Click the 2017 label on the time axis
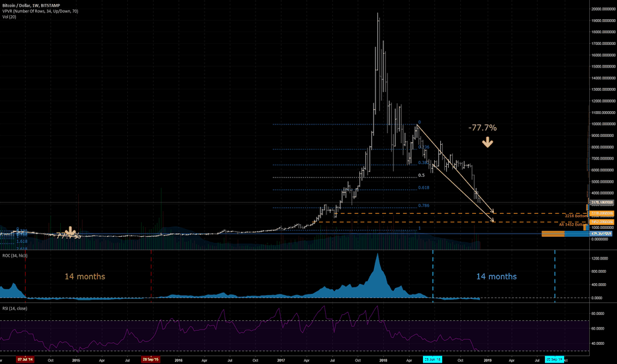The image size is (617, 364). [281, 361]
